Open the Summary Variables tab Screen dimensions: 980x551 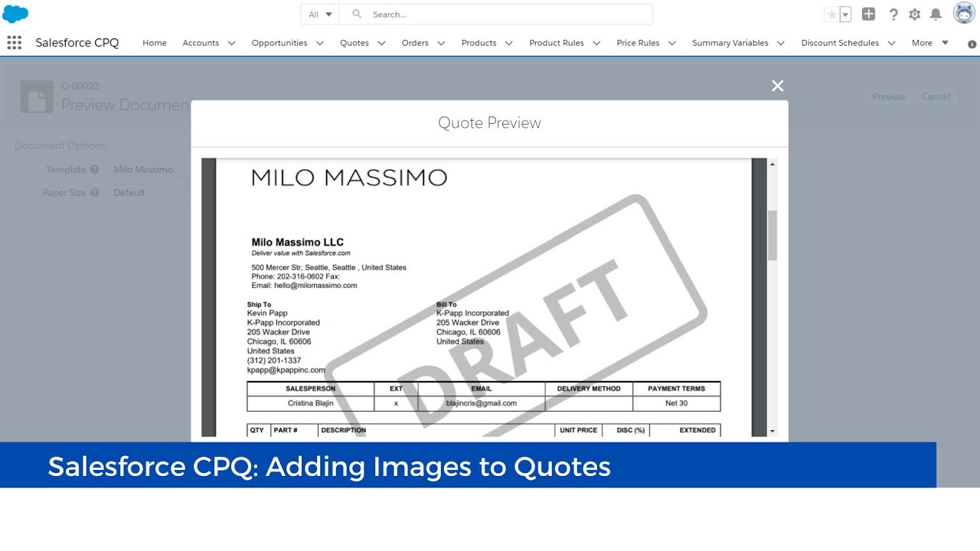[x=730, y=43]
